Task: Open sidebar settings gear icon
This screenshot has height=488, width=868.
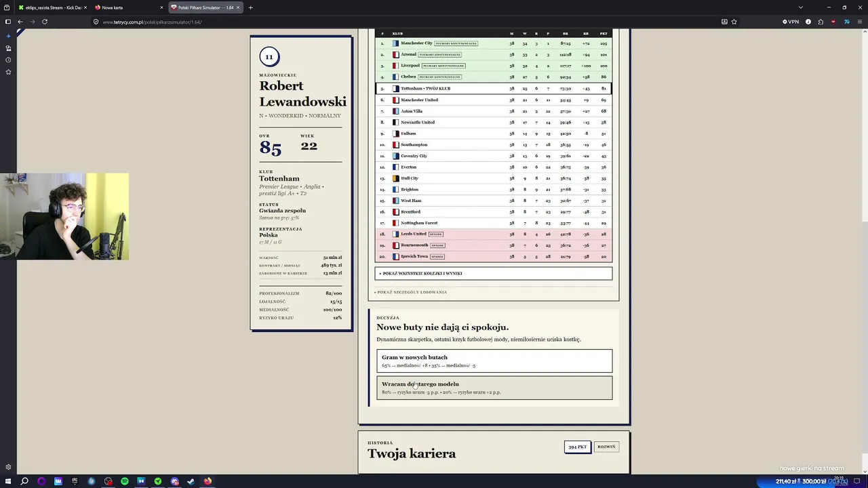Action: tap(8, 467)
